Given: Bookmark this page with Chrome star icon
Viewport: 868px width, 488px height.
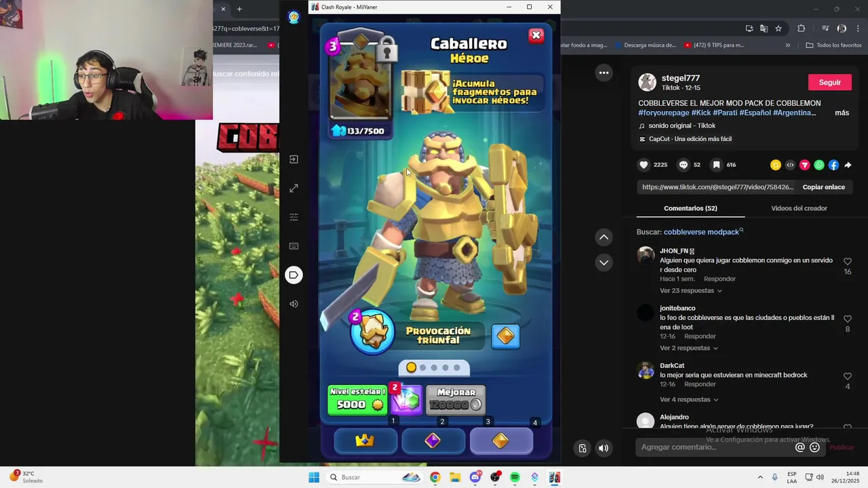Looking at the screenshot, I should pyautogui.click(x=778, y=28).
